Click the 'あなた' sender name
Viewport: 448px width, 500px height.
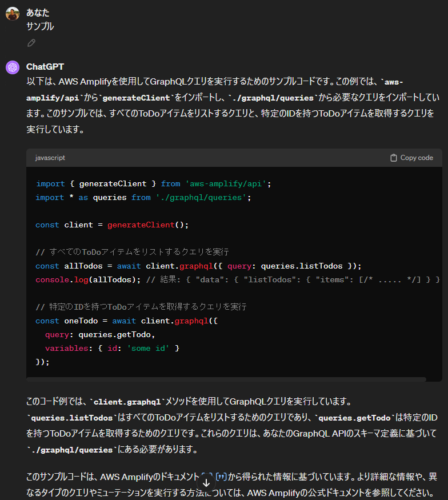[x=38, y=13]
